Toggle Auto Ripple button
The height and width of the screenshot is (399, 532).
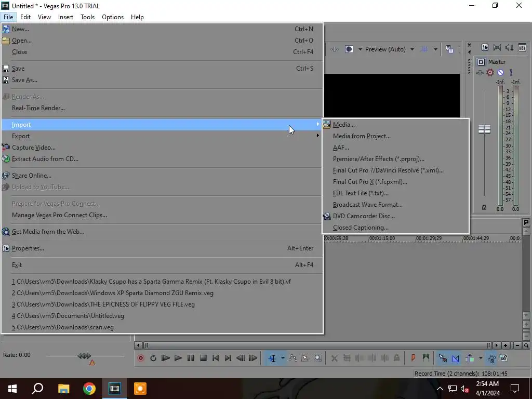click(470, 358)
